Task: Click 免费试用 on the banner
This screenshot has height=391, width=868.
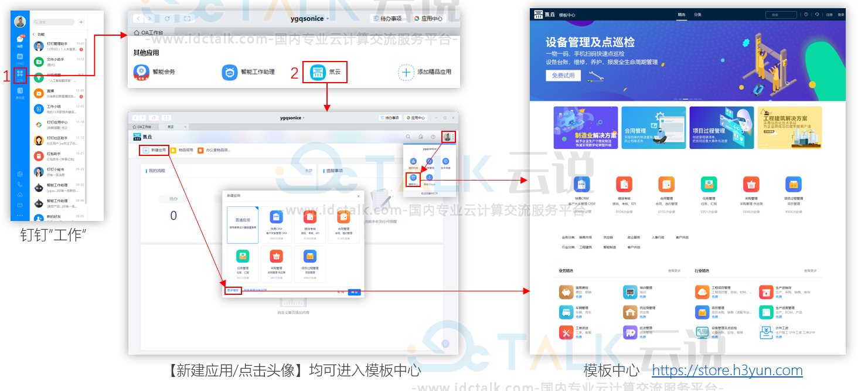Action: pyautogui.click(x=564, y=76)
